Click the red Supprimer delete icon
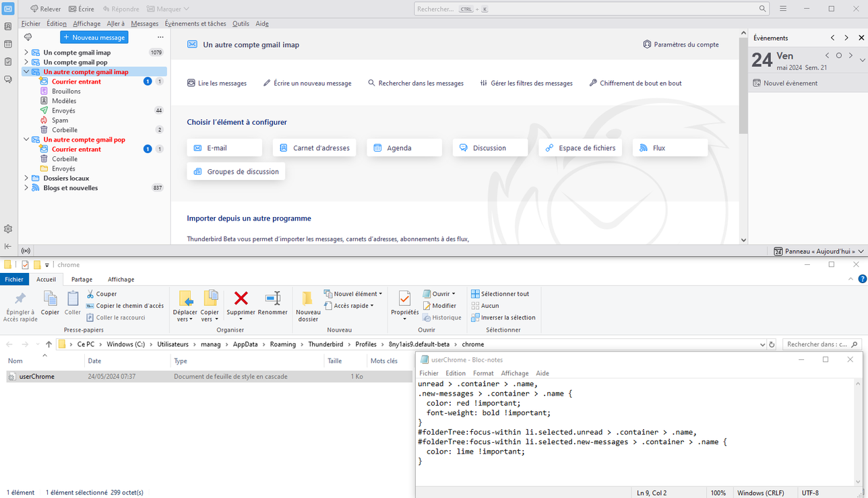The width and height of the screenshot is (868, 498). (x=241, y=299)
